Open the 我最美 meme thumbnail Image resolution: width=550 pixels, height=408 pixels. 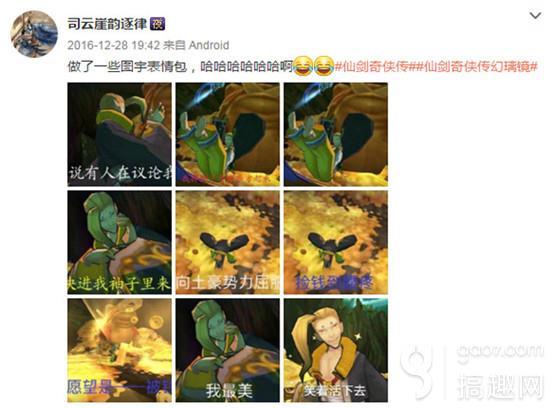(x=228, y=350)
